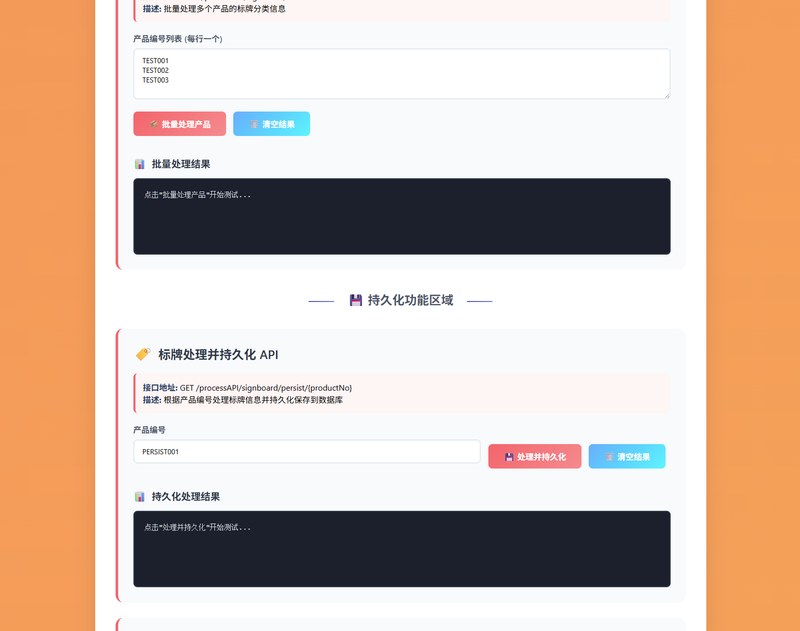Viewport: 800px width, 631px height.
Task: Click the 产品编号列表 (每行一个) label
Action: [x=178, y=39]
